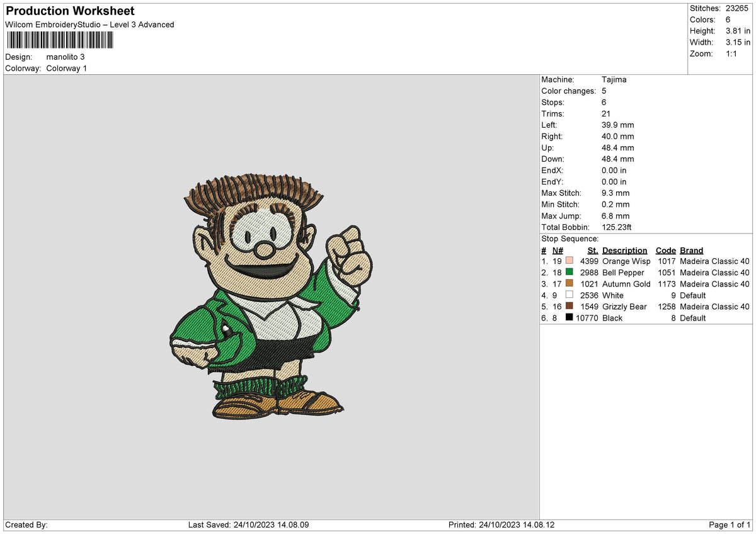This screenshot has width=756, height=534.
Task: Click the Orange Wisp color swatch
Action: 570,261
